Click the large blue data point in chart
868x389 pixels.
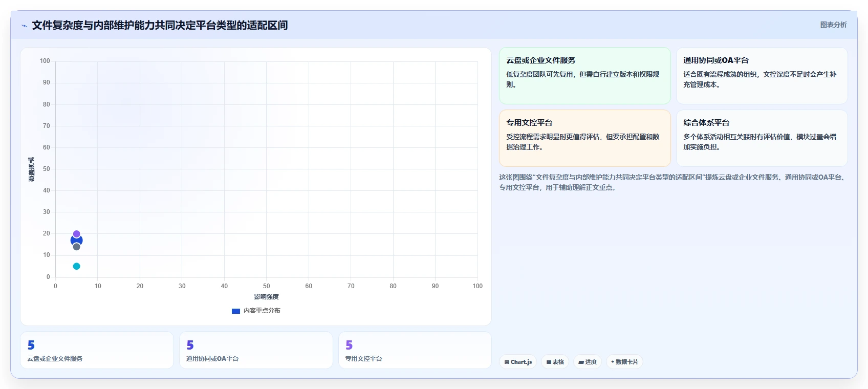pos(77,240)
